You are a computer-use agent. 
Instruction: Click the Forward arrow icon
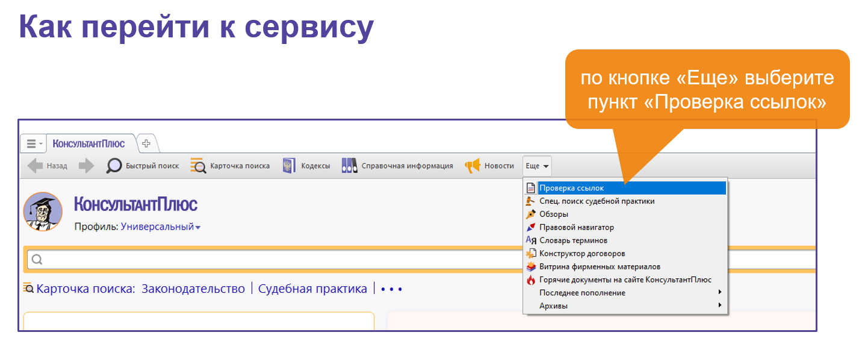87,166
